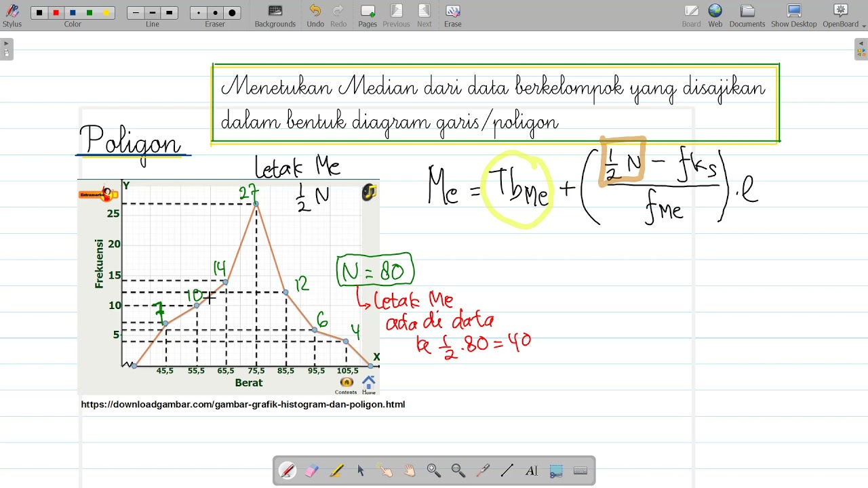Click the Redo button
The width and height of the screenshot is (868, 488).
[x=338, y=16]
